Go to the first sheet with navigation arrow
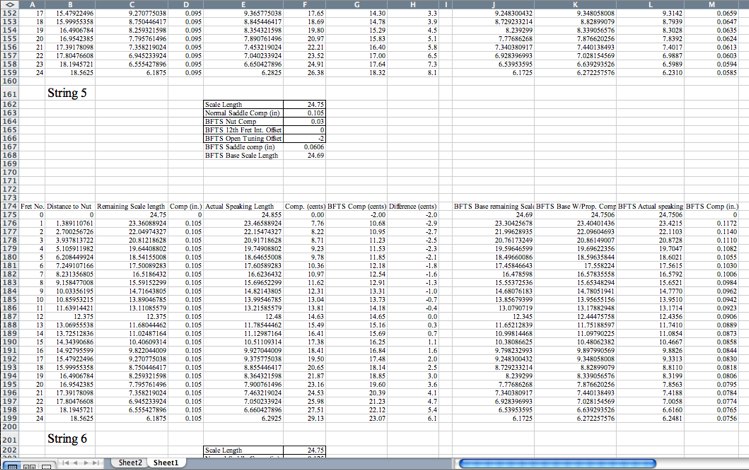 [x=65, y=463]
